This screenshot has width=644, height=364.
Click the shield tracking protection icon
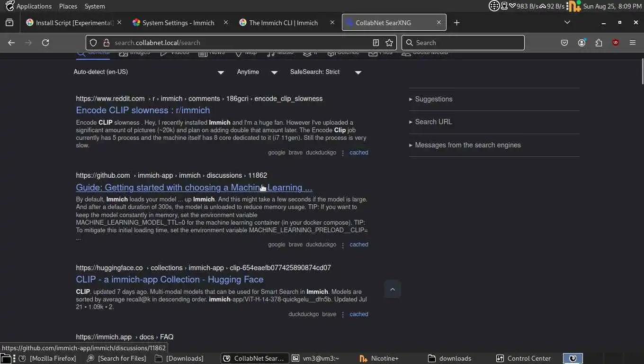tap(93, 43)
